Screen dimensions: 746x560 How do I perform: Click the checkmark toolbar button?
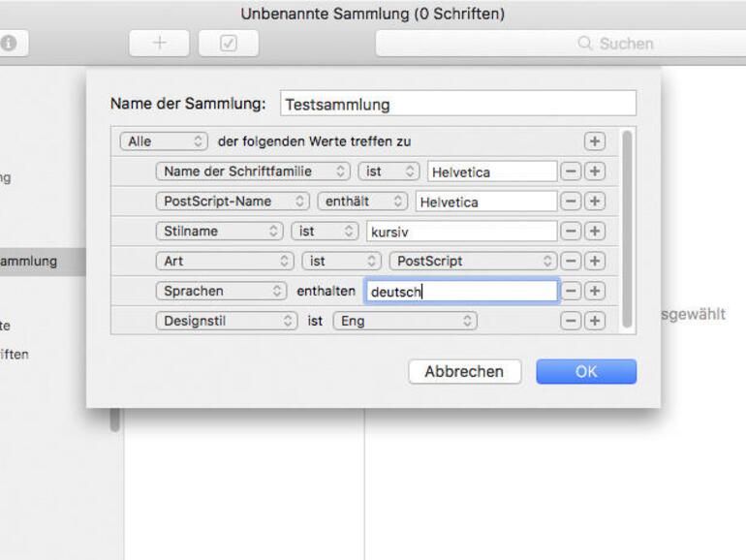pos(229,44)
